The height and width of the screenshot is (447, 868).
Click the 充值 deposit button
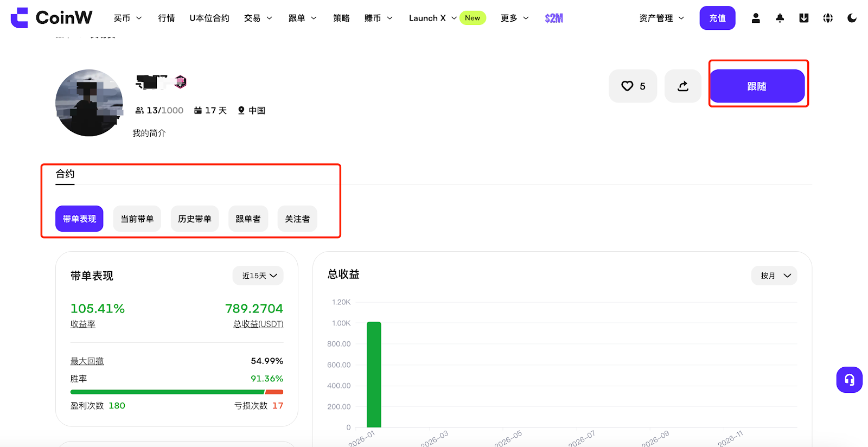coord(717,18)
